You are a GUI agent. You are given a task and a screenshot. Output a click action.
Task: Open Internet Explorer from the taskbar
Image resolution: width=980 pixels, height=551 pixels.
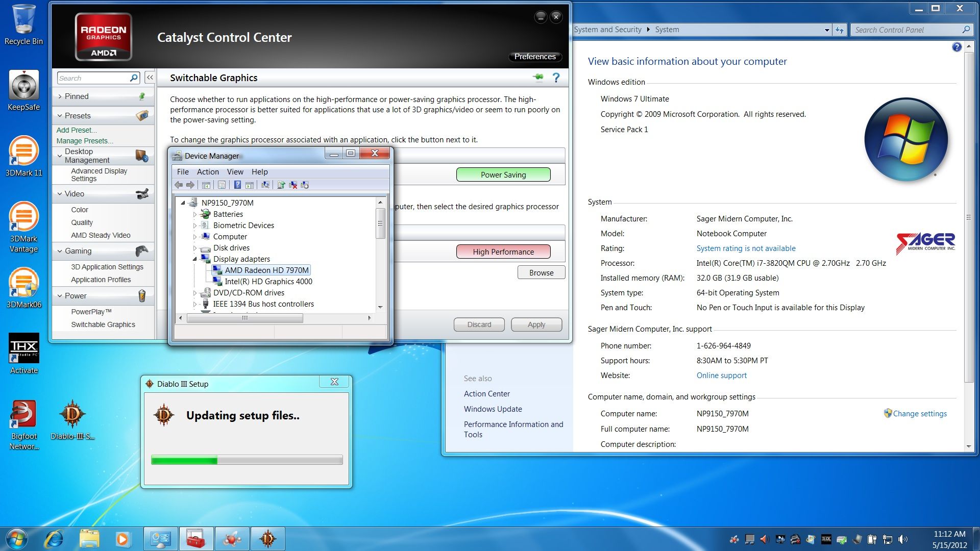[54, 539]
